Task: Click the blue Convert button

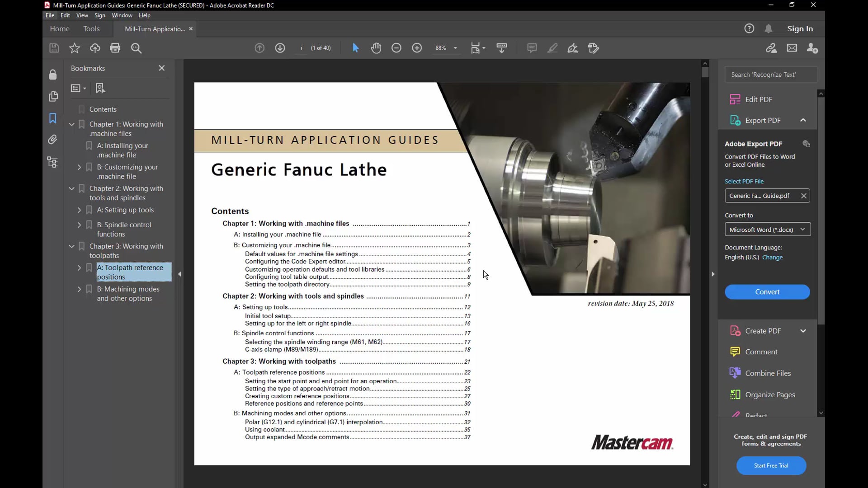Action: [767, 292]
